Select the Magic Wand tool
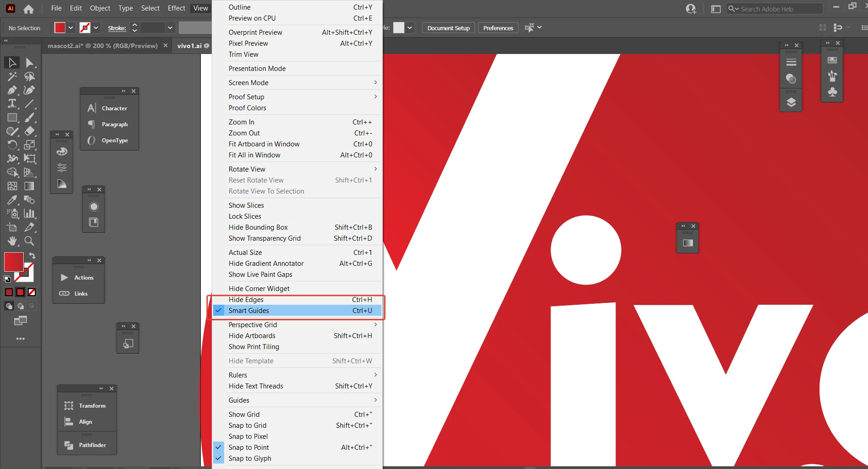868x469 pixels. click(12, 76)
